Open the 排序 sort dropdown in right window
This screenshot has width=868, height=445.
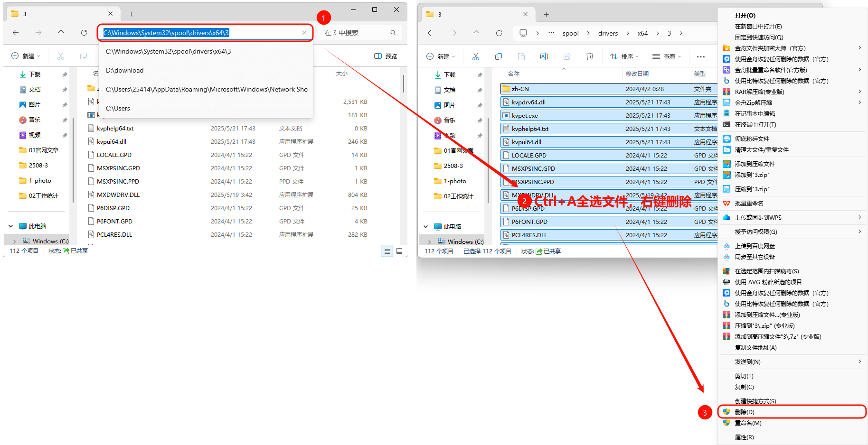point(624,56)
